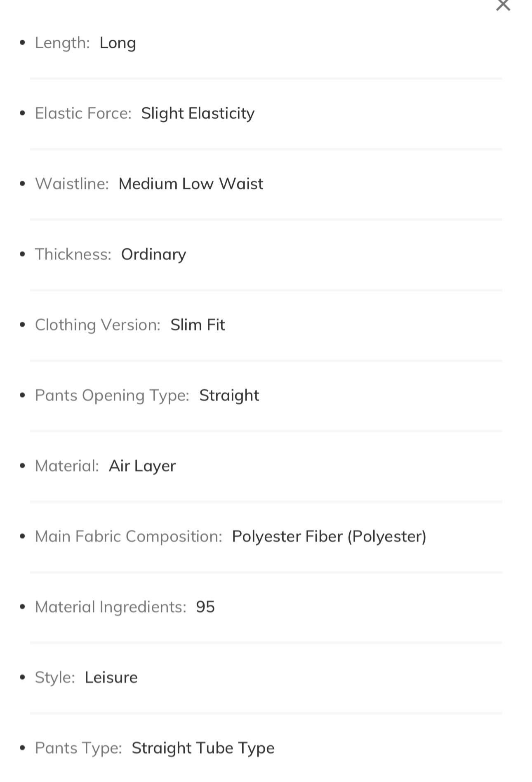Tap the Slim Fit value
The height and width of the screenshot is (782, 532).
click(198, 325)
